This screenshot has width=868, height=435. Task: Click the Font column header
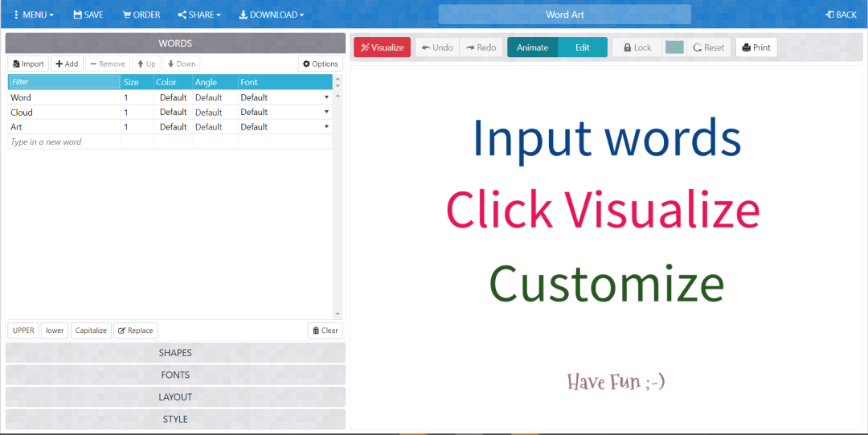(x=285, y=82)
